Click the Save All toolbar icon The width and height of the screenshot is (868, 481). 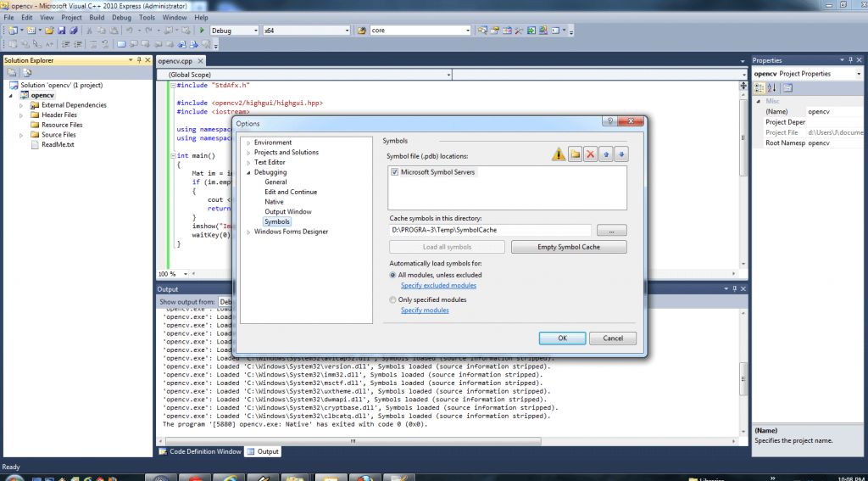(74, 31)
